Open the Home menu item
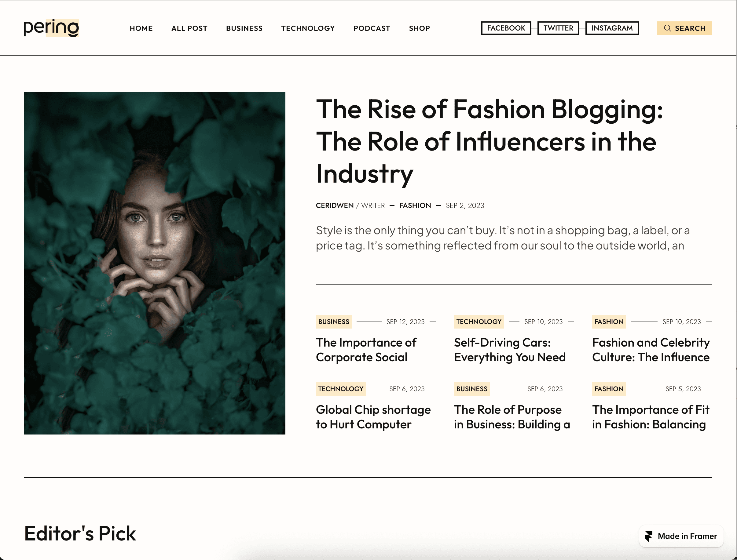 tap(141, 28)
